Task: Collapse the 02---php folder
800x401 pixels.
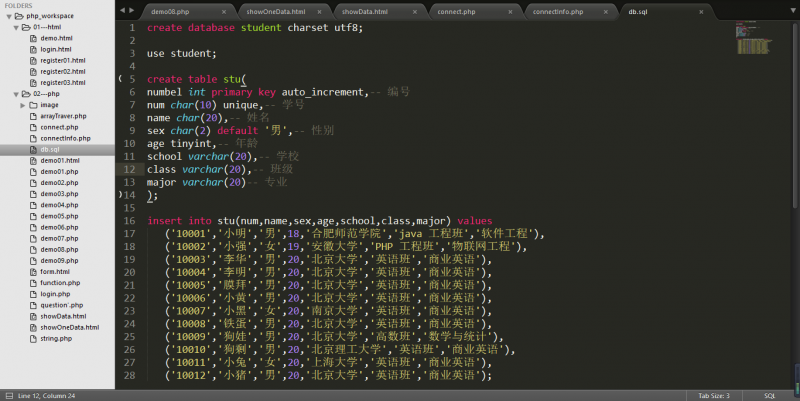Action: pyautogui.click(x=15, y=94)
